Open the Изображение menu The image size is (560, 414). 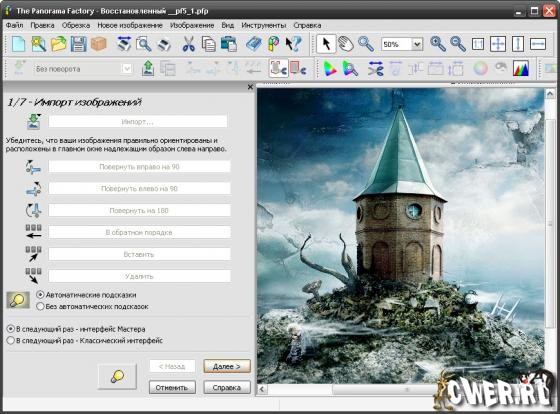[x=192, y=25]
